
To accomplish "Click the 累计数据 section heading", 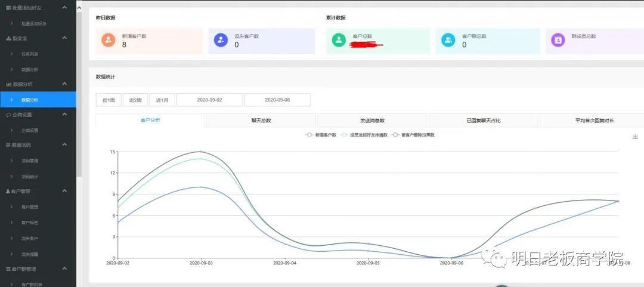I will click(x=336, y=18).
